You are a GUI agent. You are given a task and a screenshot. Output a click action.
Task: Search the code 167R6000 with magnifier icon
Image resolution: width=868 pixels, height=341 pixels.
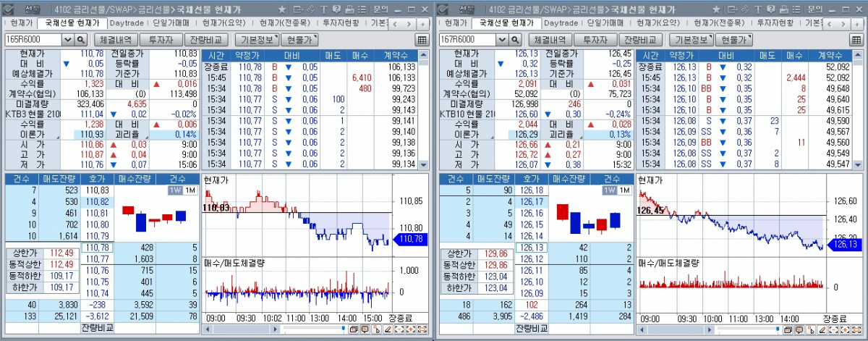tap(514, 40)
